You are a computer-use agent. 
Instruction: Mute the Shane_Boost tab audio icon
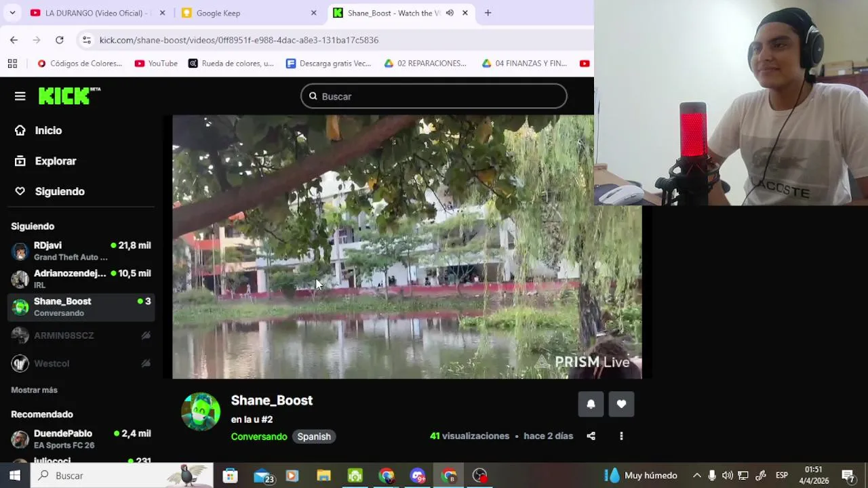click(x=450, y=13)
